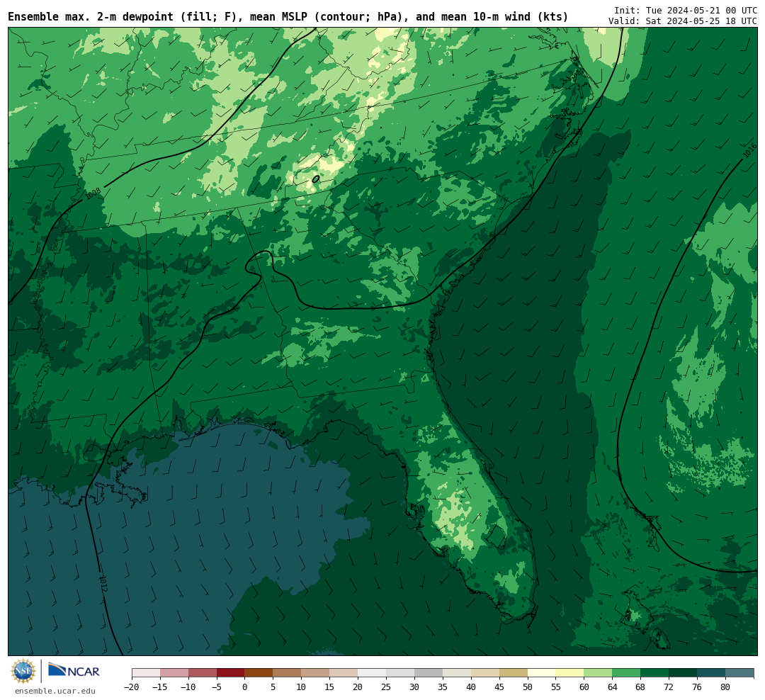Click the light green swatch between 60 and 64
Viewport: 765px width, 700px height.
tap(599, 672)
